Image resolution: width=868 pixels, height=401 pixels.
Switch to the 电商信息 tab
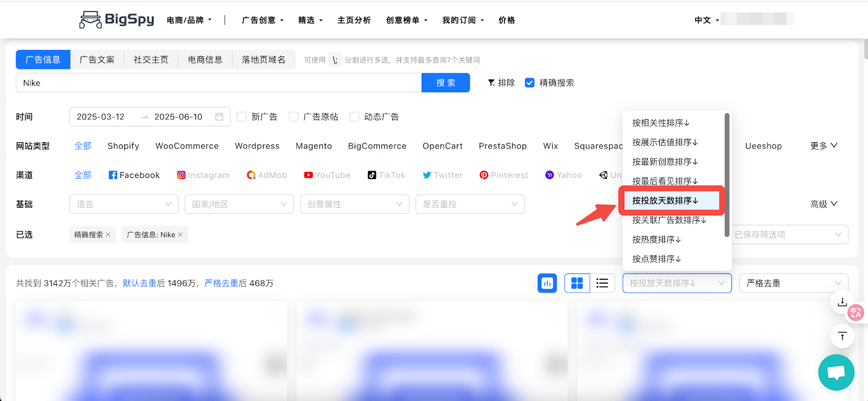205,60
